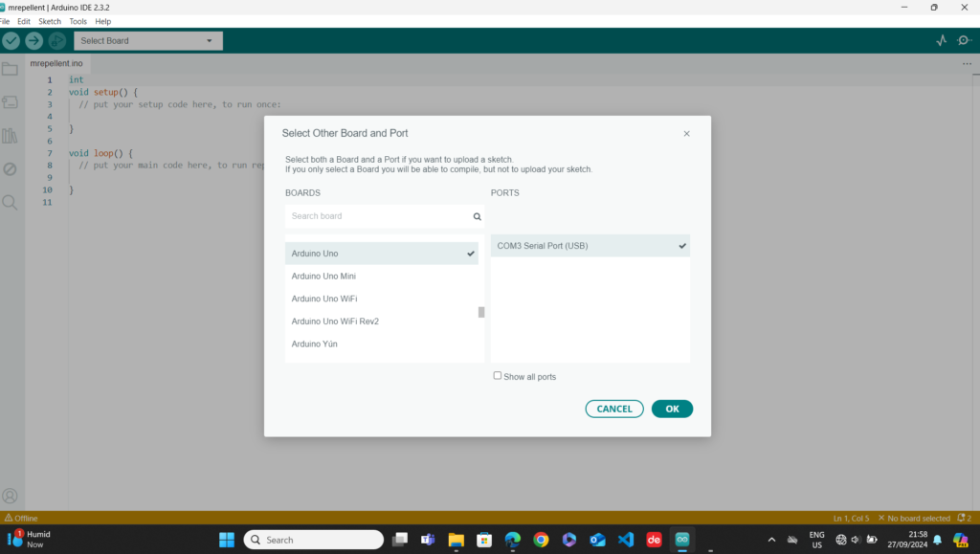Click the Windows notification bell icon
This screenshot has height=554, width=980.
point(938,540)
